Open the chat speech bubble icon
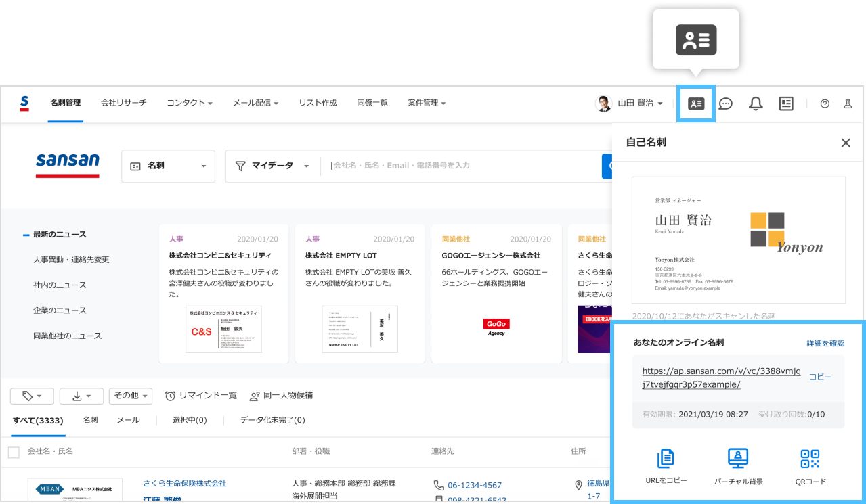866x504 pixels. click(725, 104)
